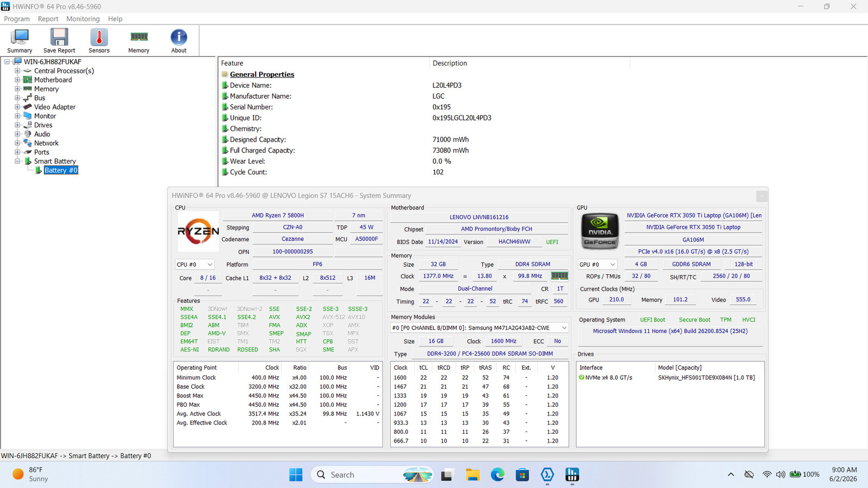Screen dimensions: 868x488
Task: Click the green NVMe drive status icon
Action: (x=582, y=377)
